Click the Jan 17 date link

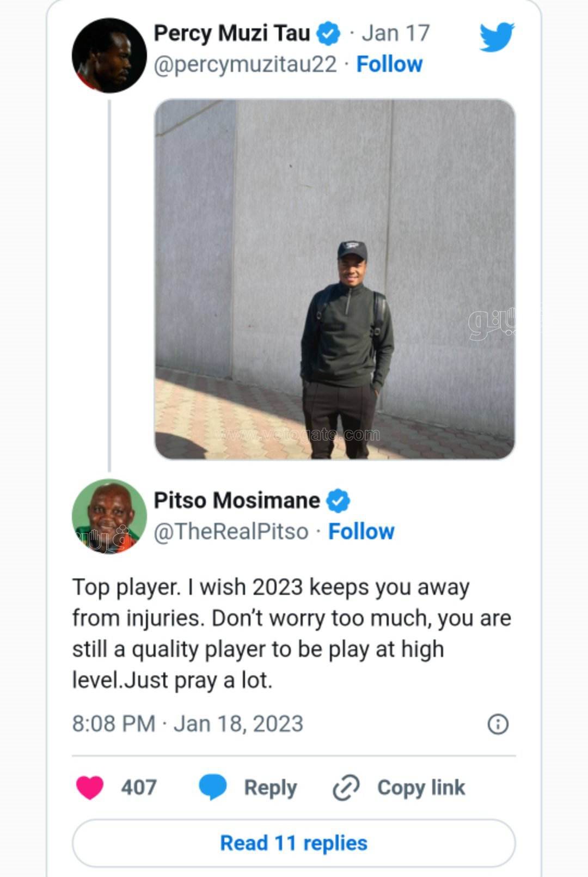click(396, 34)
